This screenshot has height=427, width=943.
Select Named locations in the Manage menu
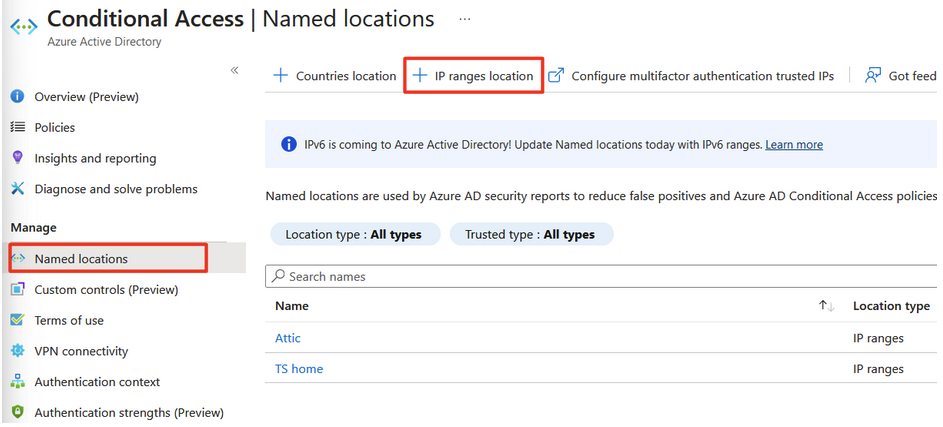(x=81, y=259)
